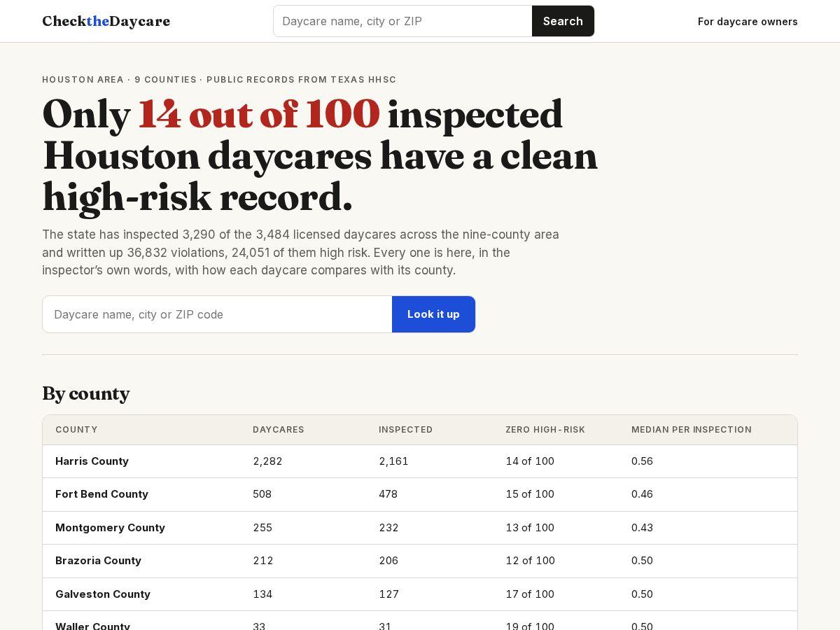Select MEDIAN PER INSPECTION column header
This screenshot has width=840, height=630.
[692, 430]
